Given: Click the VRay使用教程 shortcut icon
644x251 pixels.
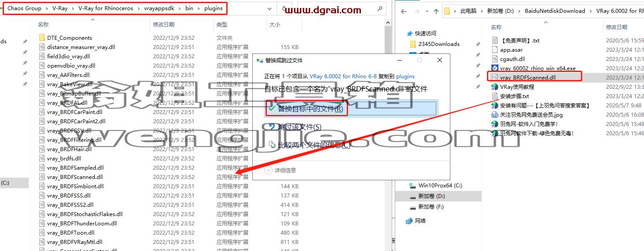Looking at the screenshot, I should pyautogui.click(x=495, y=87).
